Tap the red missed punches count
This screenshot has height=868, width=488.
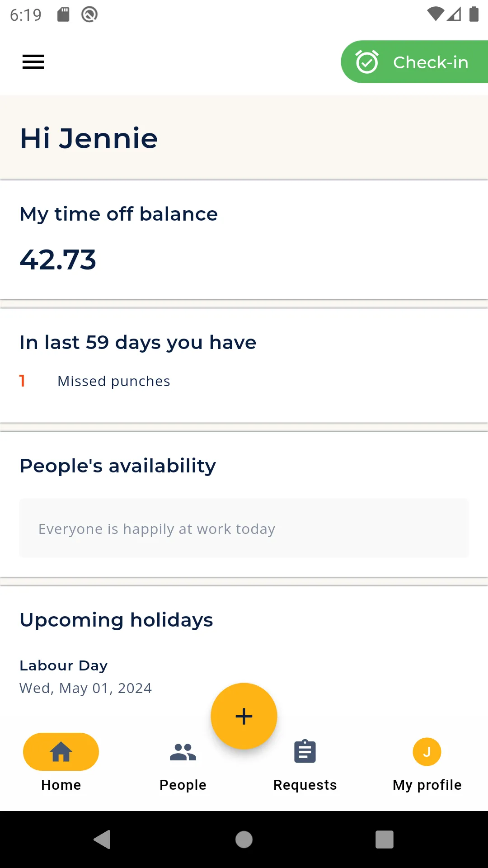pos(22,381)
